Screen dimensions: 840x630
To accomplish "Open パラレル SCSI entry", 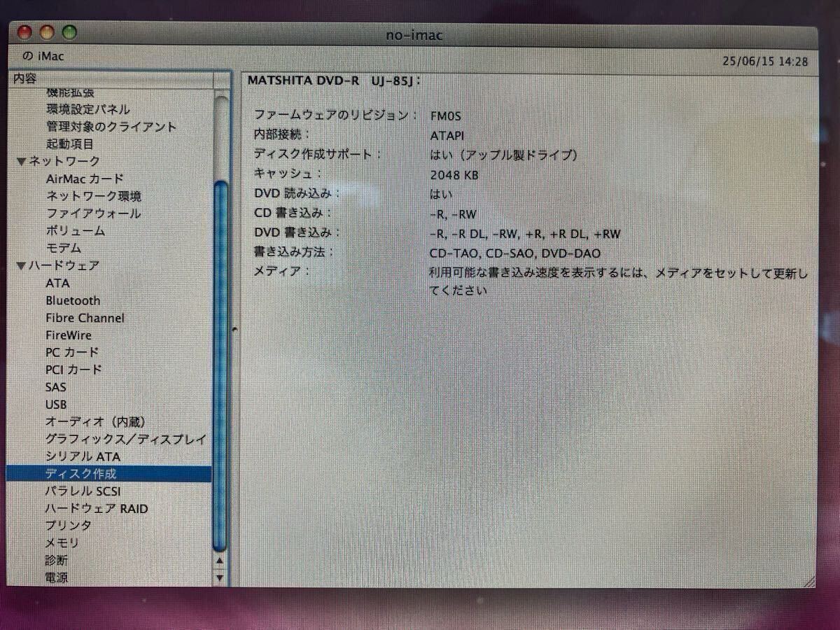I will point(83,491).
